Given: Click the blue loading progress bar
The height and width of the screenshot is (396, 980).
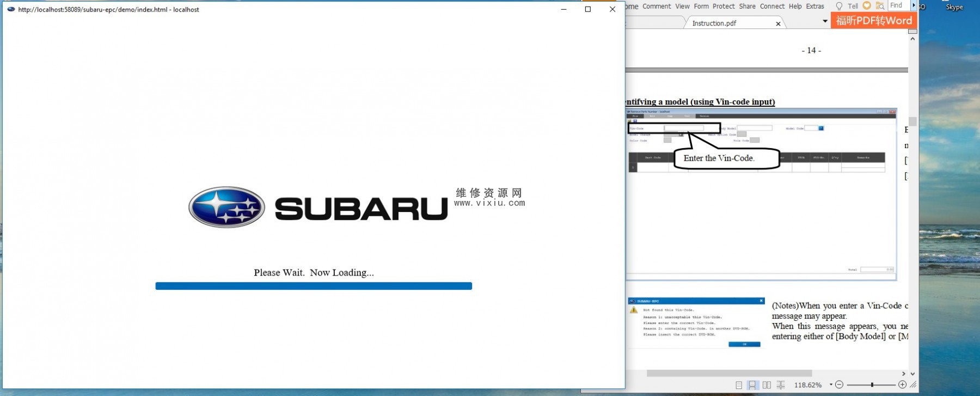Looking at the screenshot, I should pyautogui.click(x=314, y=286).
